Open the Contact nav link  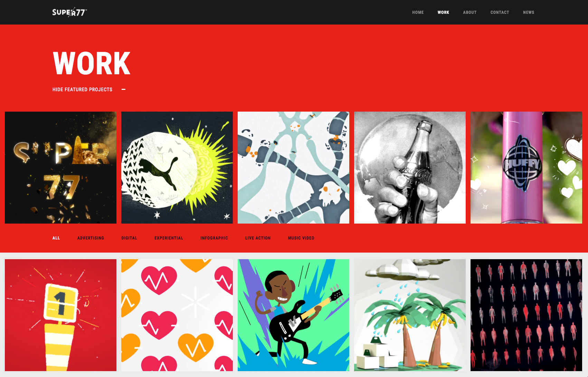click(500, 12)
